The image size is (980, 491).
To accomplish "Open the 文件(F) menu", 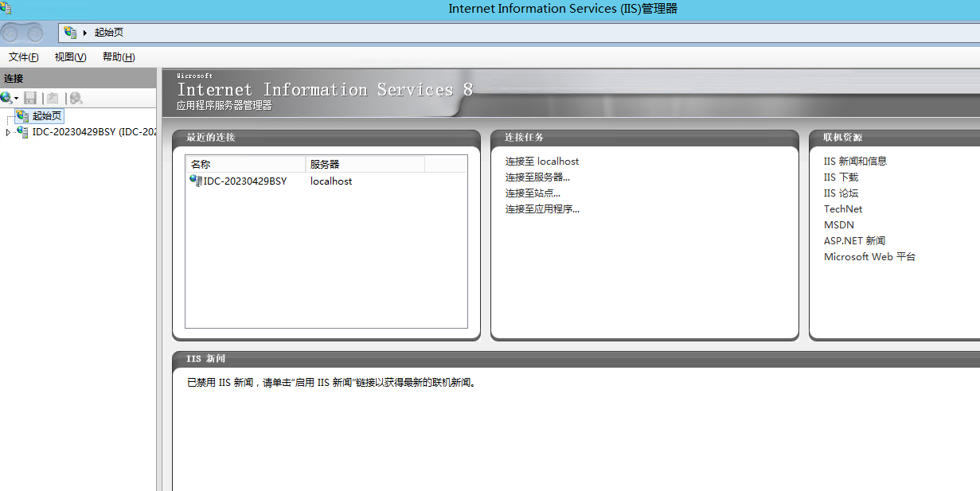I will [24, 57].
